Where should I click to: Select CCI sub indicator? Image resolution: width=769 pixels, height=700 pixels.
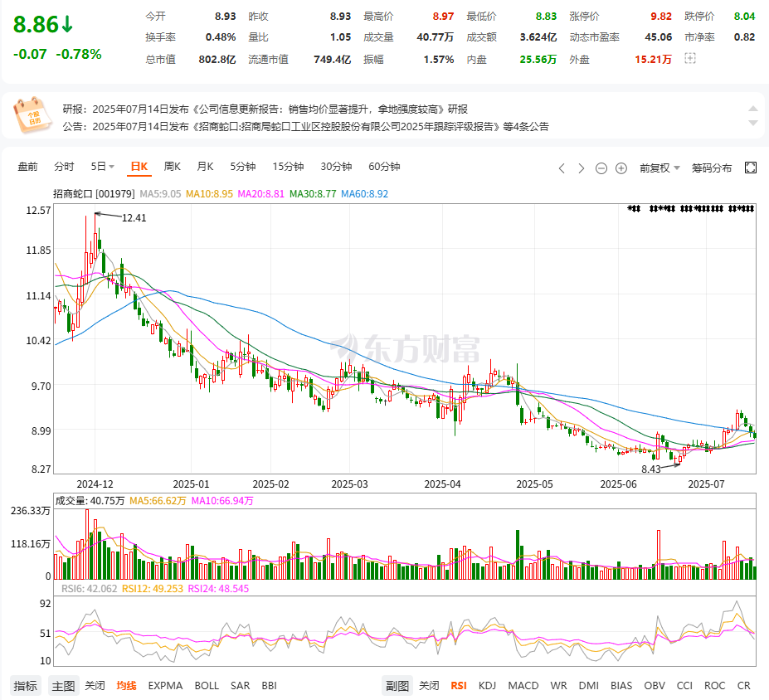point(684,685)
